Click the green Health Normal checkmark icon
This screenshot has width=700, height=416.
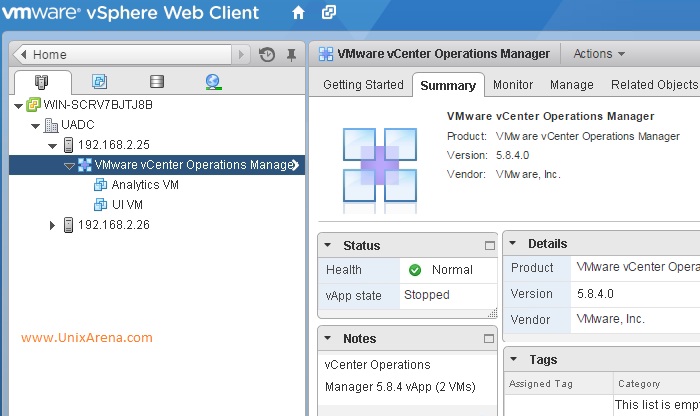[415, 270]
